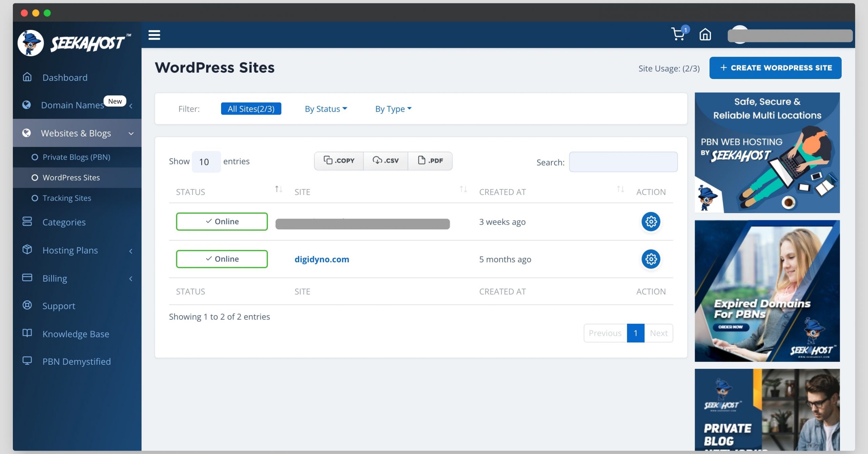This screenshot has height=454, width=868.
Task: Select the All Sites(2/3) filter tab
Action: coord(251,109)
